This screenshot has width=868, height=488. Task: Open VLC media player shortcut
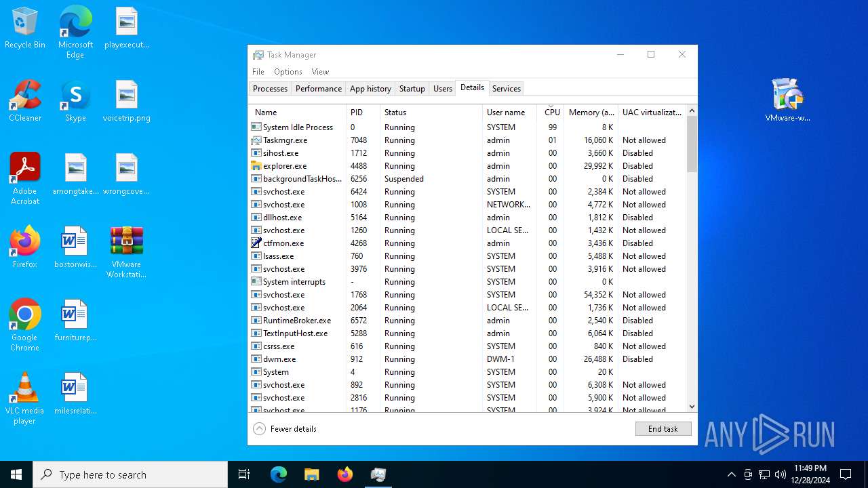[25, 399]
